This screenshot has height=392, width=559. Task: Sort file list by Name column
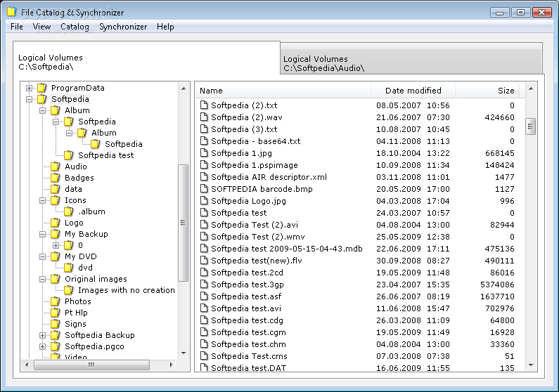[283, 91]
